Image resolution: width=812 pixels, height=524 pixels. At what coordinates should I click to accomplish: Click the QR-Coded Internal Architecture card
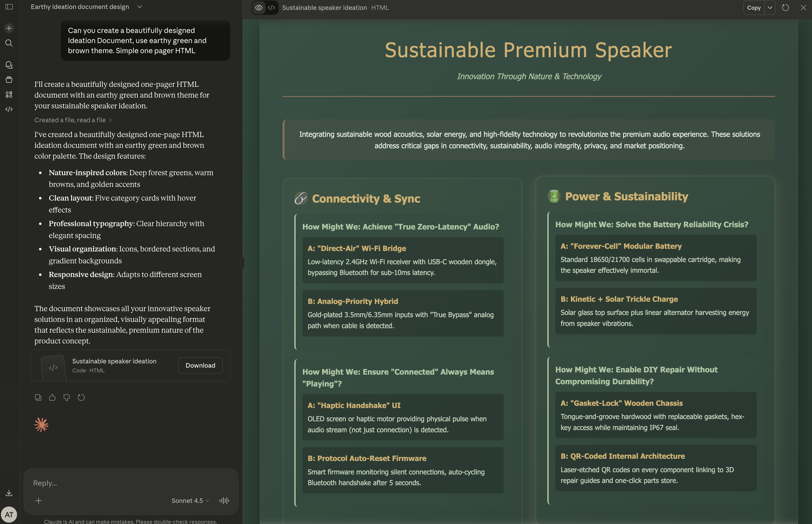pyautogui.click(x=656, y=468)
